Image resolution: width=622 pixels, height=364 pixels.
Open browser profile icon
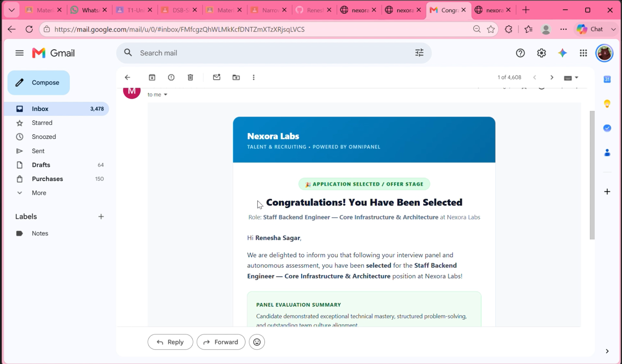tap(546, 29)
